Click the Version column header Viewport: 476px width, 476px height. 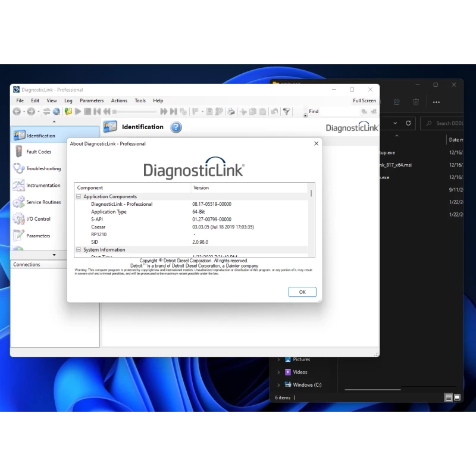point(249,187)
